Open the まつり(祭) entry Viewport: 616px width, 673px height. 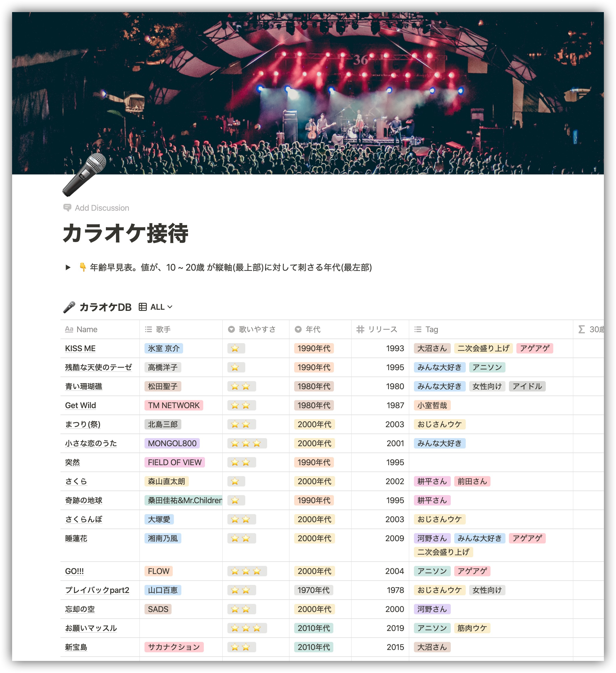[x=82, y=424]
